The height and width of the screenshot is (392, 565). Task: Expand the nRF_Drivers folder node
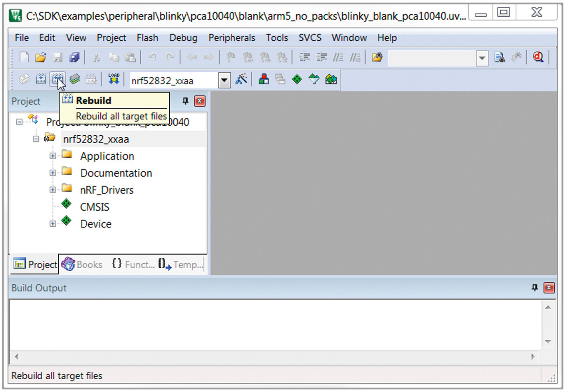(53, 190)
